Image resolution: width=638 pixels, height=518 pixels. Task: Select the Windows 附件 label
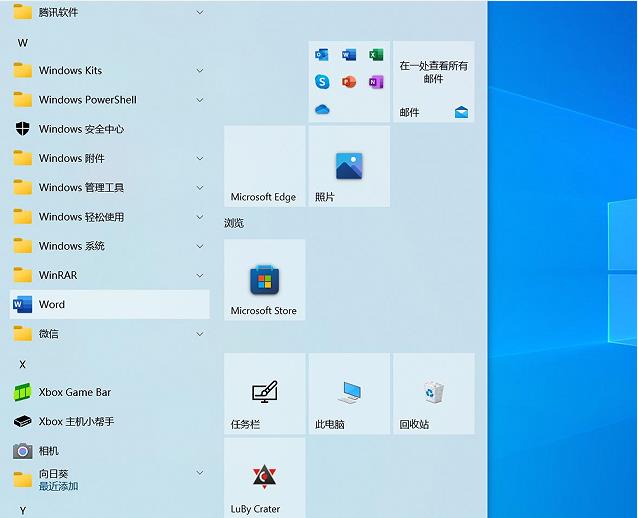[72, 158]
